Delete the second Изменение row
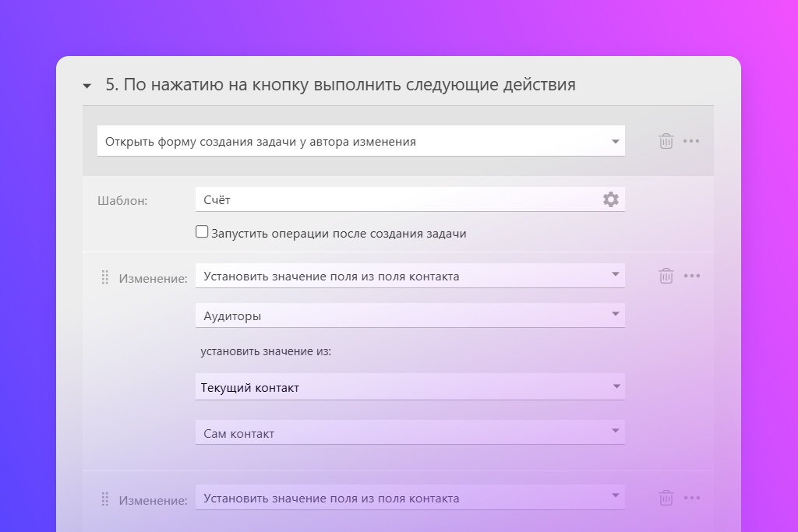798x532 pixels. click(666, 498)
